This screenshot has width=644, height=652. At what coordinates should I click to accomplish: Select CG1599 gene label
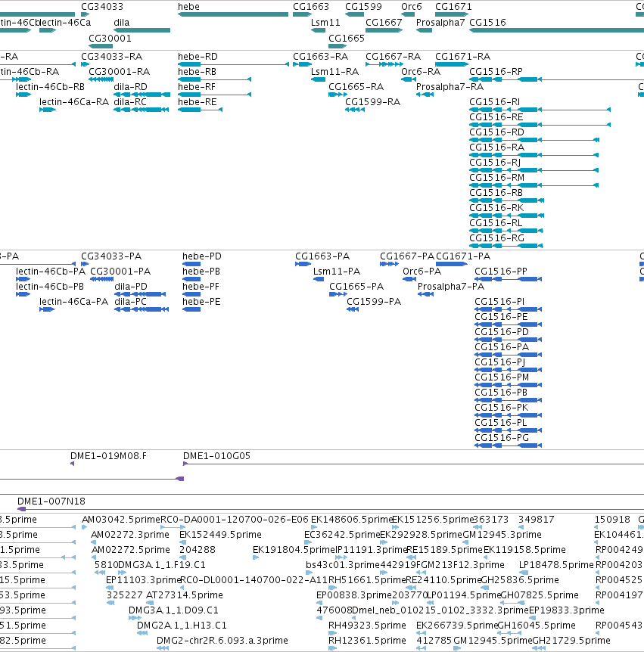point(363,7)
